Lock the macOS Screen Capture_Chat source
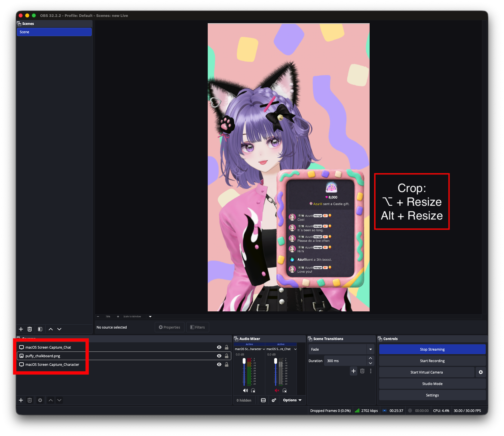Image resolution: width=504 pixels, height=436 pixels. 227,347
